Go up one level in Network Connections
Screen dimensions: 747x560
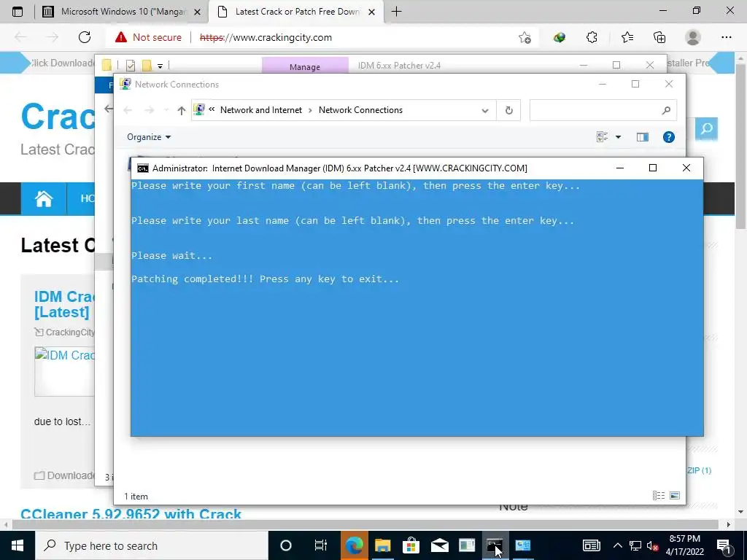[x=181, y=111]
